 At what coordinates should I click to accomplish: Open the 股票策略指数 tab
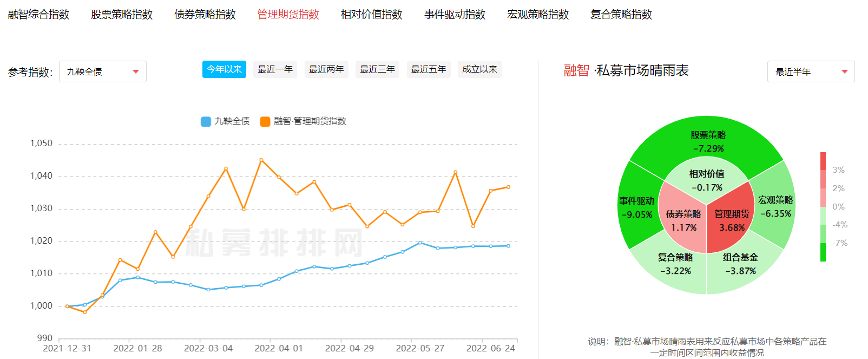click(122, 15)
